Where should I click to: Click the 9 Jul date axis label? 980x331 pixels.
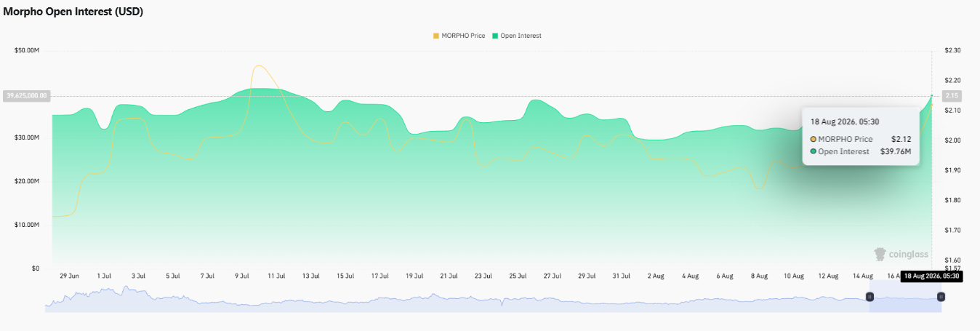(242, 276)
